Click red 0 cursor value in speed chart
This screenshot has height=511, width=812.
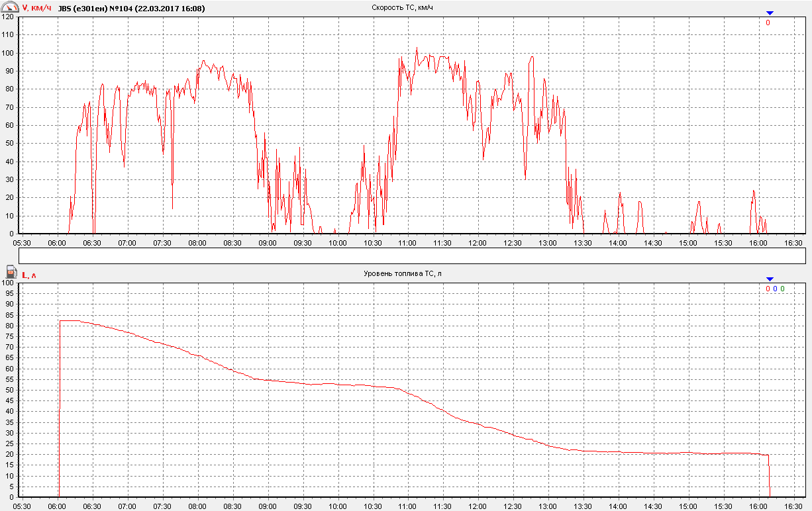(x=768, y=23)
